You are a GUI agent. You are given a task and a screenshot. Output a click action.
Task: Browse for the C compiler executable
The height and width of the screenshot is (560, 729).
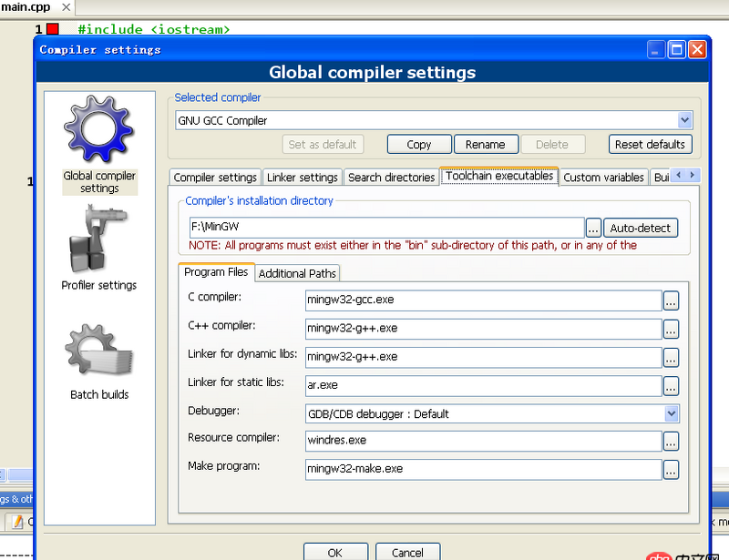[x=671, y=300]
